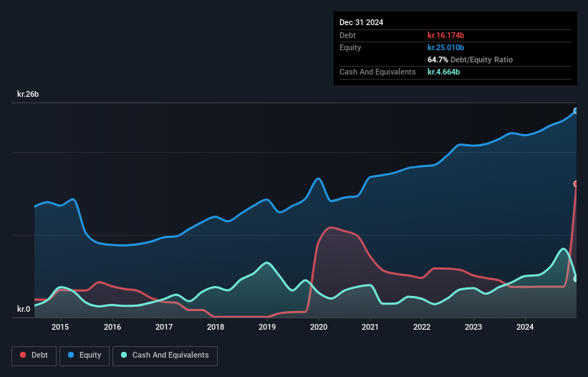588x377 pixels.
Task: Select the 2019 x-axis label
Action: point(267,327)
